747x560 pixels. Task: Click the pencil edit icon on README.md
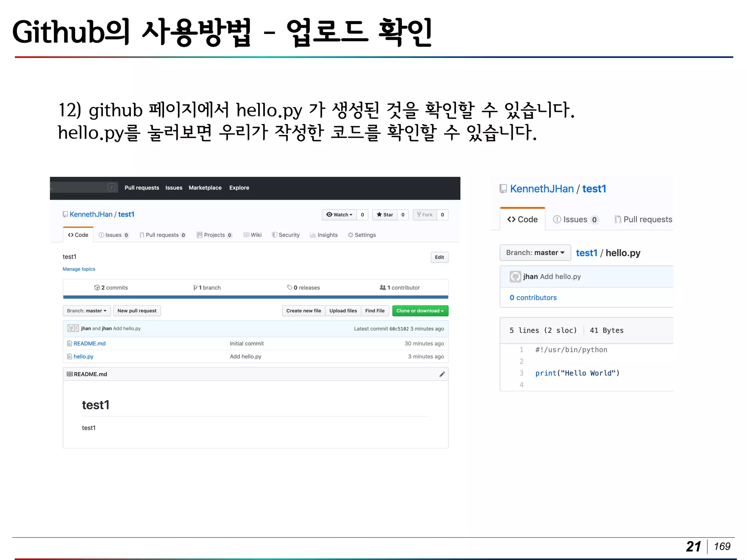(442, 374)
